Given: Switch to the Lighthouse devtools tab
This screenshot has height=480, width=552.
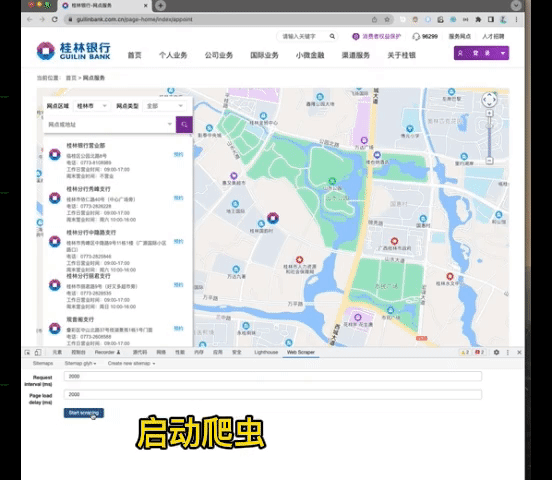Looking at the screenshot, I should 266,352.
